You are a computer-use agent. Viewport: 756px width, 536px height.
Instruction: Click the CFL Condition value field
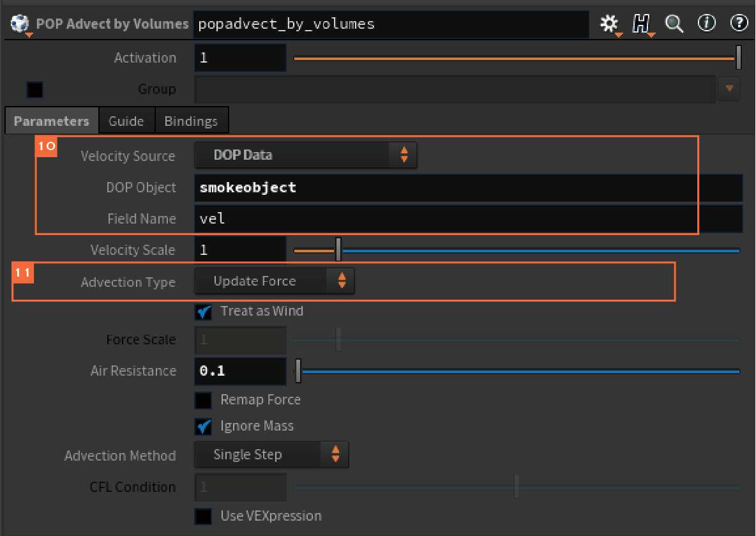(240, 487)
